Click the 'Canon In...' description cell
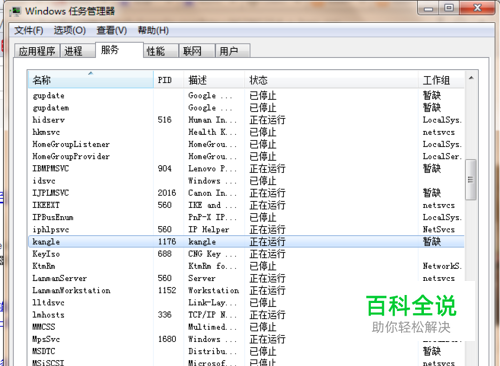This screenshot has width=500, height=366. click(x=212, y=193)
